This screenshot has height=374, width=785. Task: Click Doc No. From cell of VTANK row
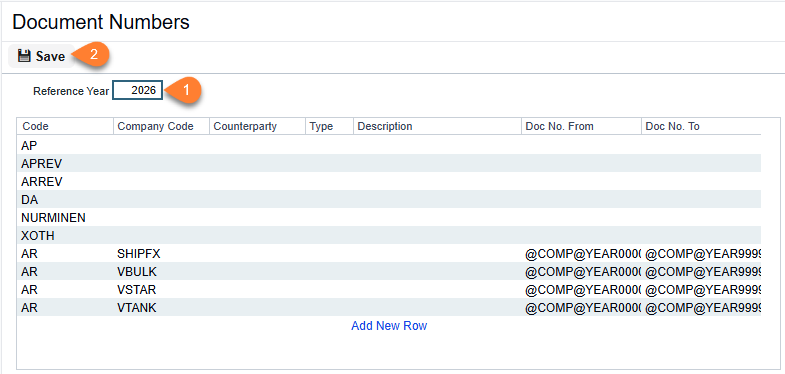click(x=581, y=308)
